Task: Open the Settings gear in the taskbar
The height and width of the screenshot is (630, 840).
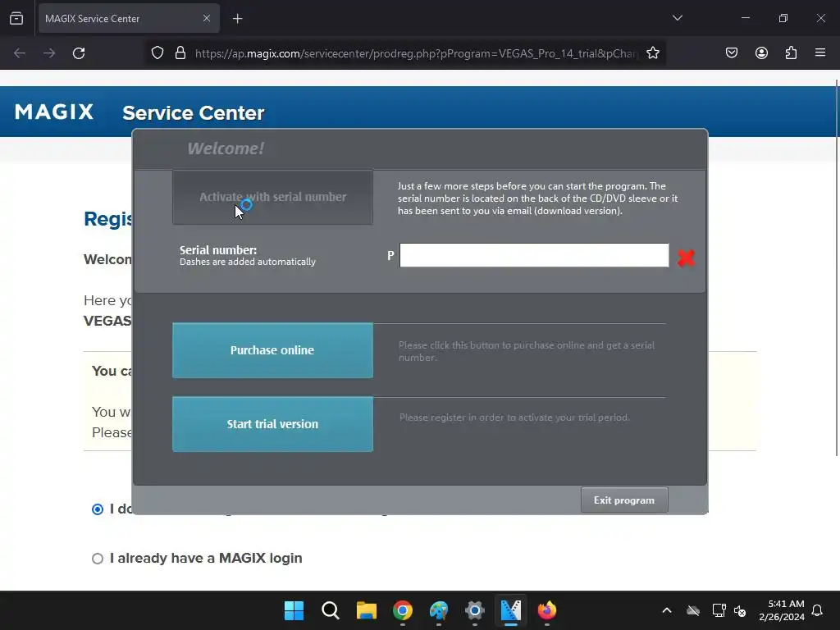Action: (x=475, y=610)
